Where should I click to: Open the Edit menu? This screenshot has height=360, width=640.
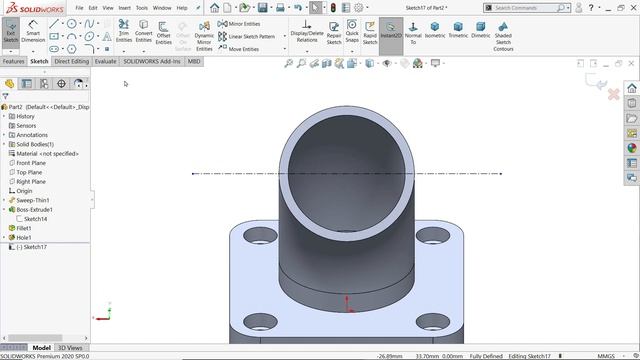93,8
